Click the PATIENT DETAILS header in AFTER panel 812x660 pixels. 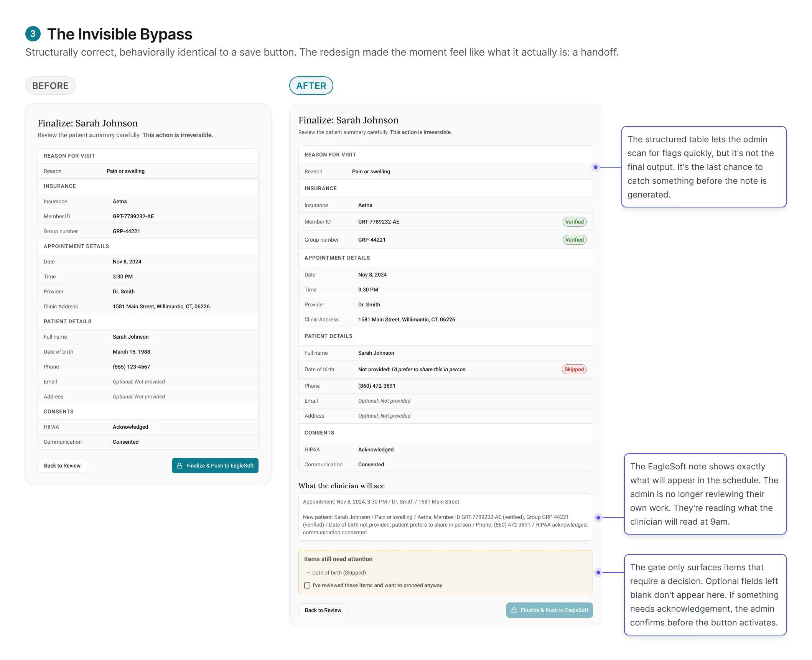[x=328, y=336]
